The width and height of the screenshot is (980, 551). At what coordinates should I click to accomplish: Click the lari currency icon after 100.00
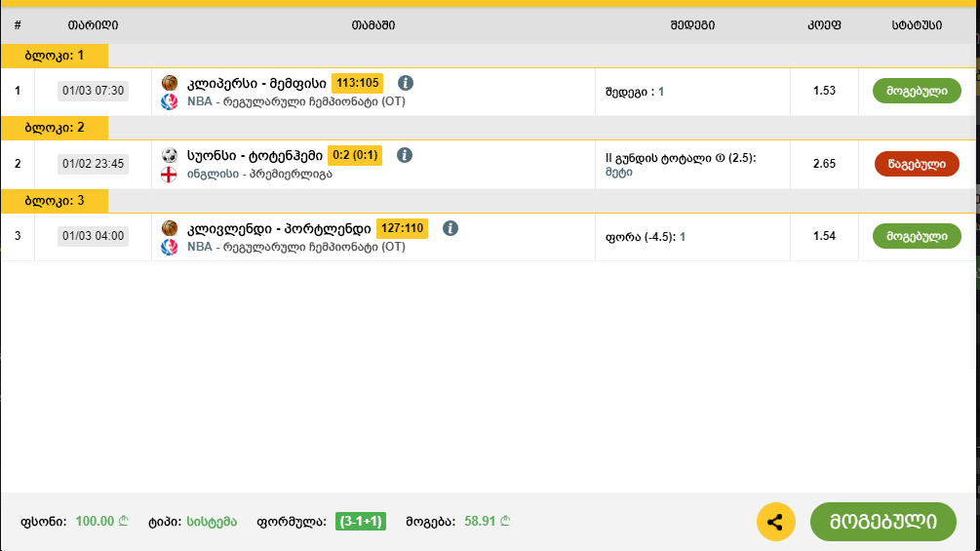click(x=123, y=521)
